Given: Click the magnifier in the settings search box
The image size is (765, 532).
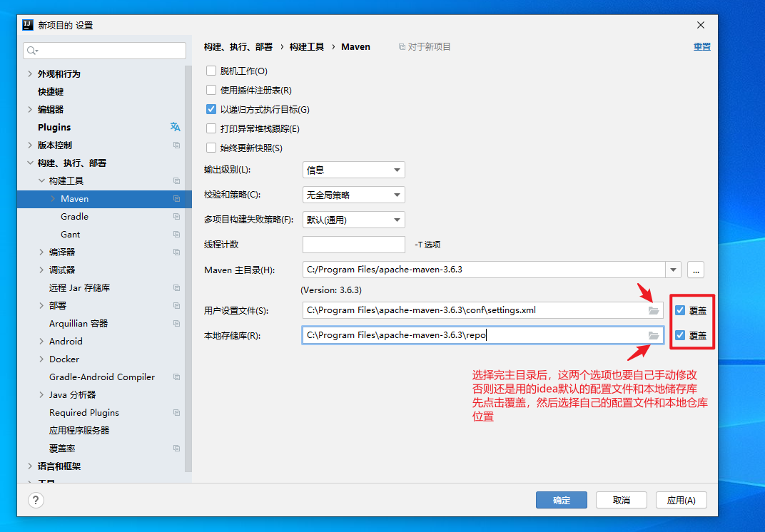Looking at the screenshot, I should (x=33, y=51).
